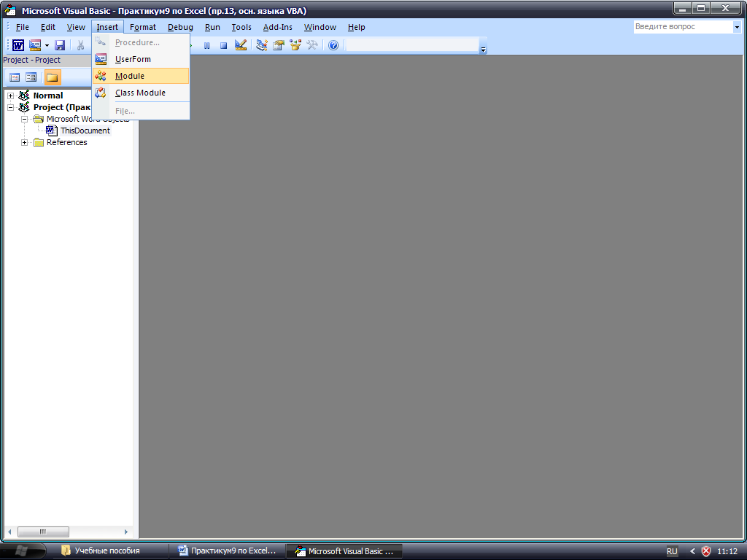Toggle Design Mode toolbar icon

(241, 45)
